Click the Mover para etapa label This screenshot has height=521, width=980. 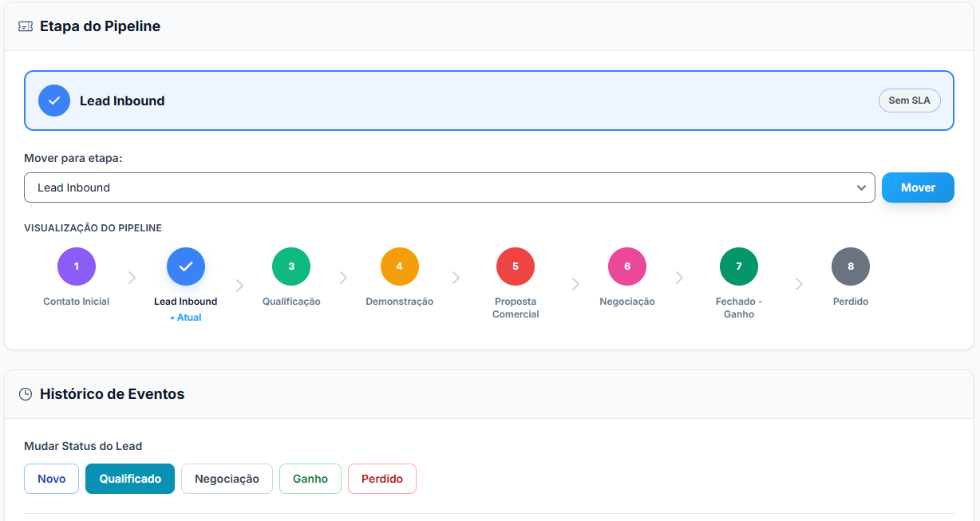(x=73, y=158)
